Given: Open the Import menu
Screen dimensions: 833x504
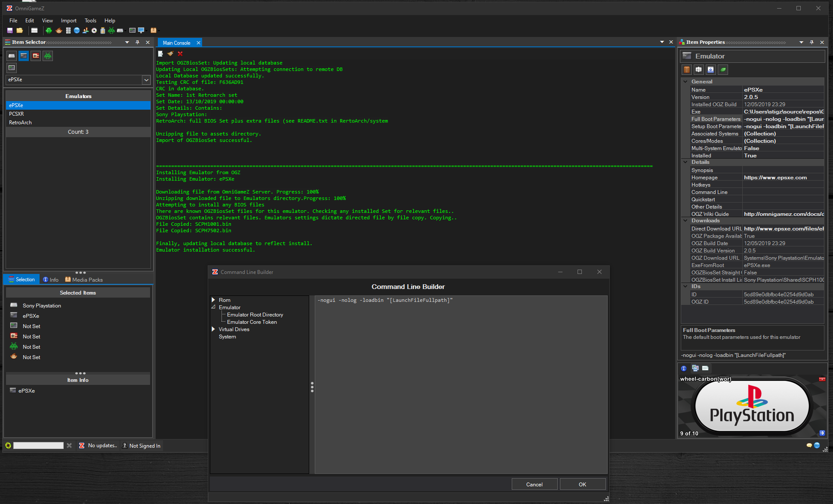Looking at the screenshot, I should [x=69, y=21].
